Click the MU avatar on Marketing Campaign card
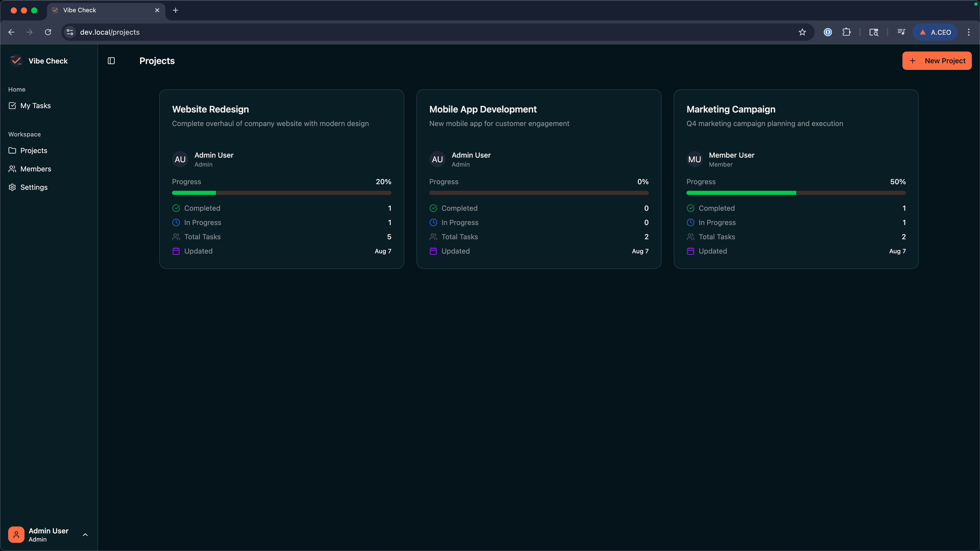The height and width of the screenshot is (551, 980). (x=694, y=159)
